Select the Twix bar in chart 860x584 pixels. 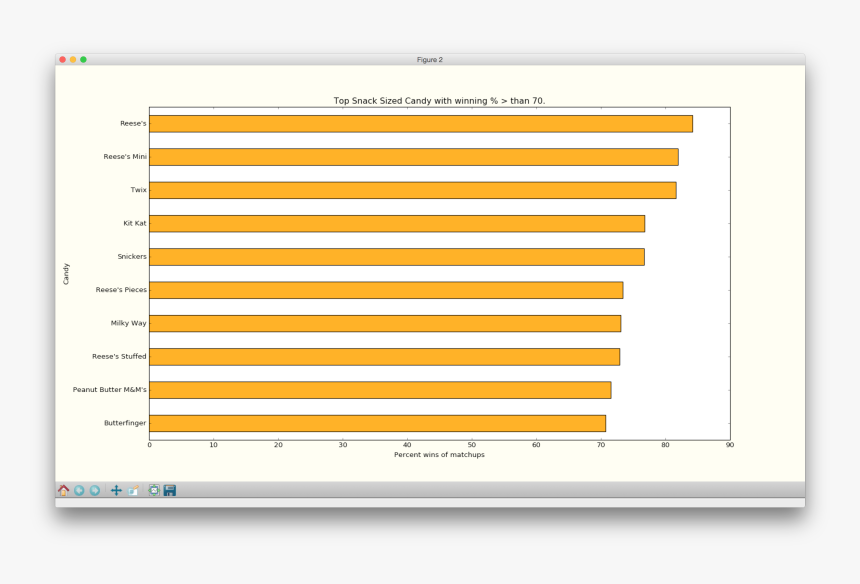click(x=412, y=190)
